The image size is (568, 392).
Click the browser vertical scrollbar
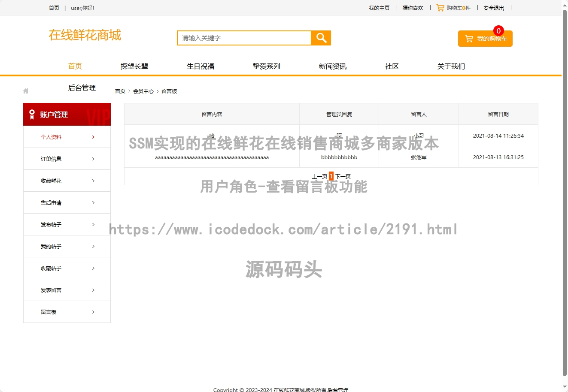pyautogui.click(x=565, y=193)
